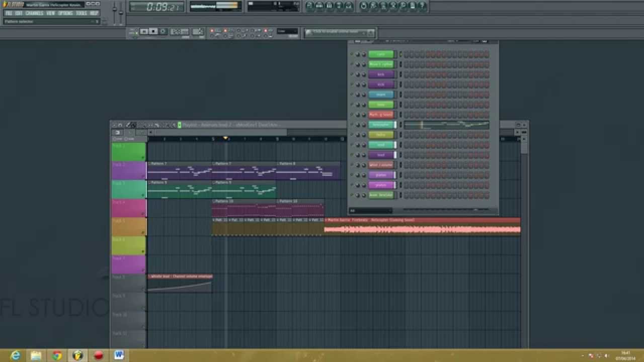Click the Stop button in transport
Image resolution: width=644 pixels, height=362 pixels.
(153, 31)
